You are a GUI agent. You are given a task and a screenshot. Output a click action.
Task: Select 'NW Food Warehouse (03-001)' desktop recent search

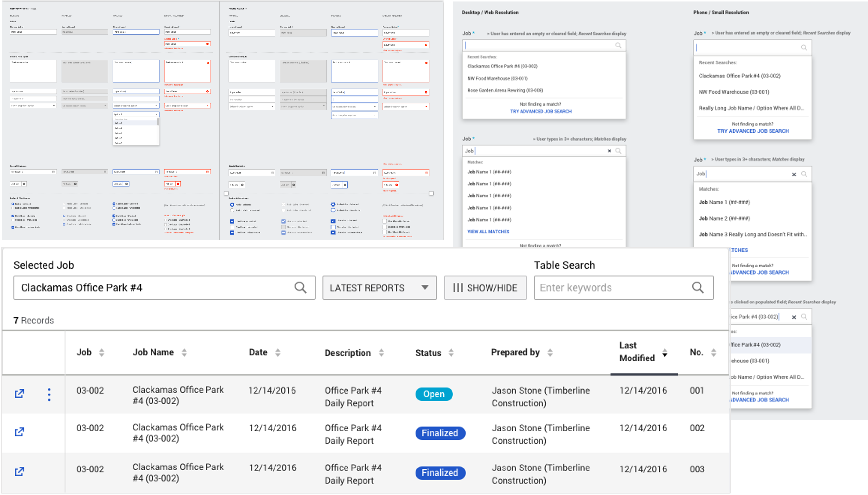(497, 78)
